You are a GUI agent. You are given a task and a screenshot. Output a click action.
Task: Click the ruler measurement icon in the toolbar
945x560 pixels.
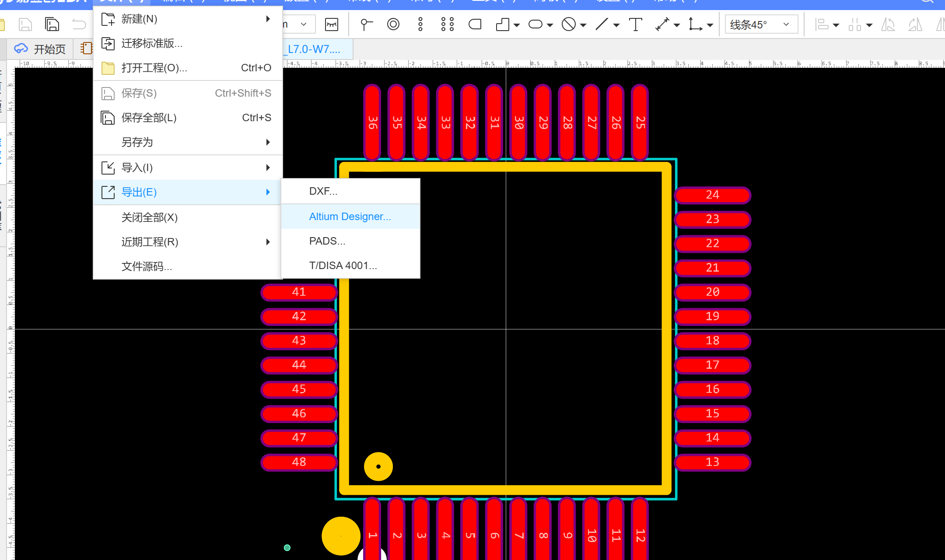(332, 24)
